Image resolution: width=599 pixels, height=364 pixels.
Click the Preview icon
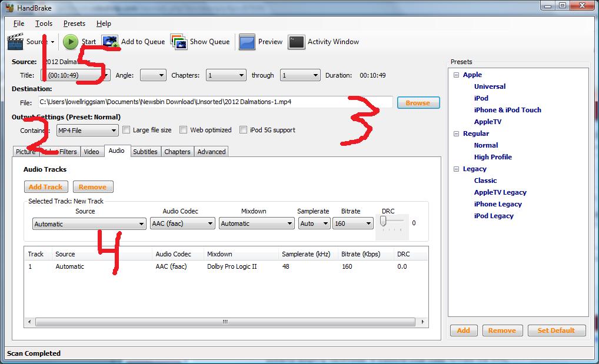coord(247,42)
